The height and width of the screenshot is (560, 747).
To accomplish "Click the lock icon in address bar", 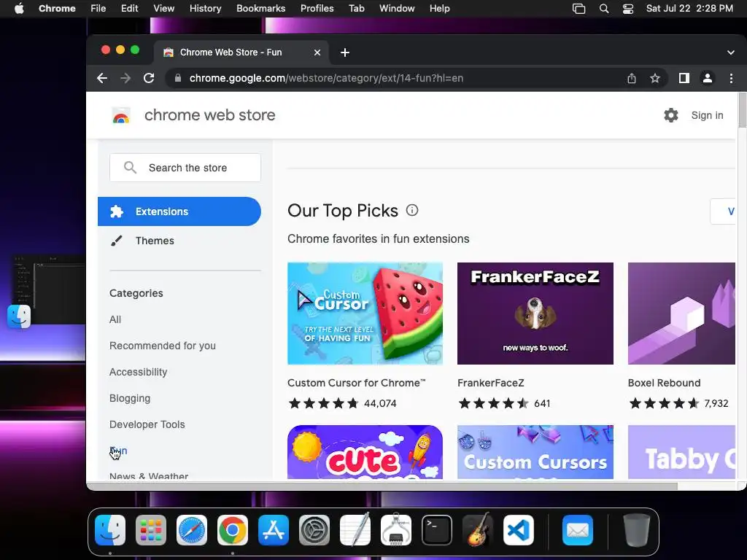I will tap(178, 78).
